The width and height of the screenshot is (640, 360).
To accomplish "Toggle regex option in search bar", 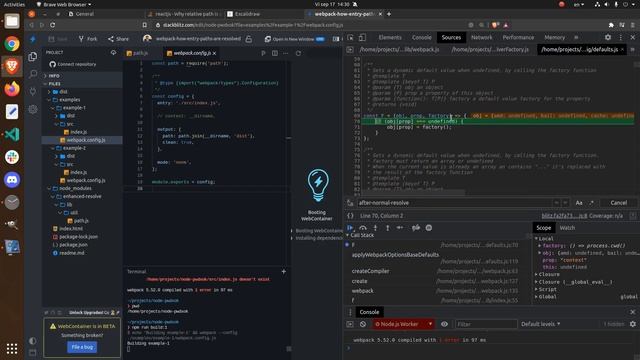I will 591,203.
